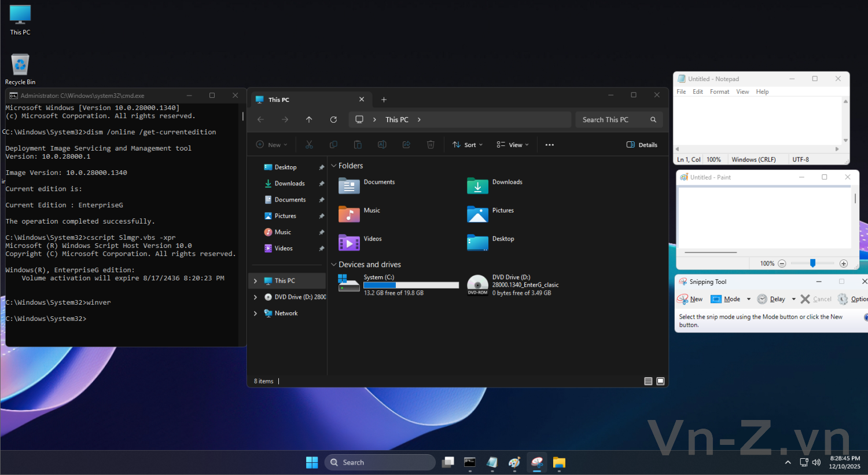868x475 pixels.
Task: Open the Notepad File menu
Action: pyautogui.click(x=681, y=92)
